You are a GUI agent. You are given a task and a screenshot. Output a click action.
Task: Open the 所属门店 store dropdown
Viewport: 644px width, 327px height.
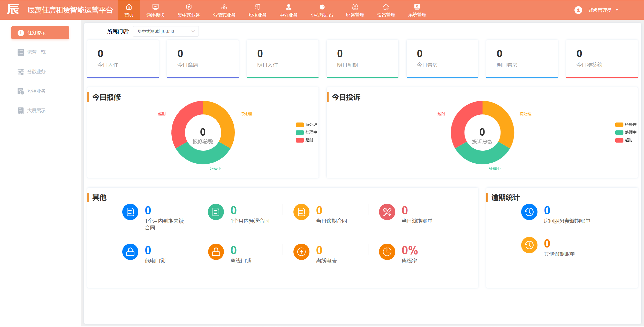pos(165,31)
